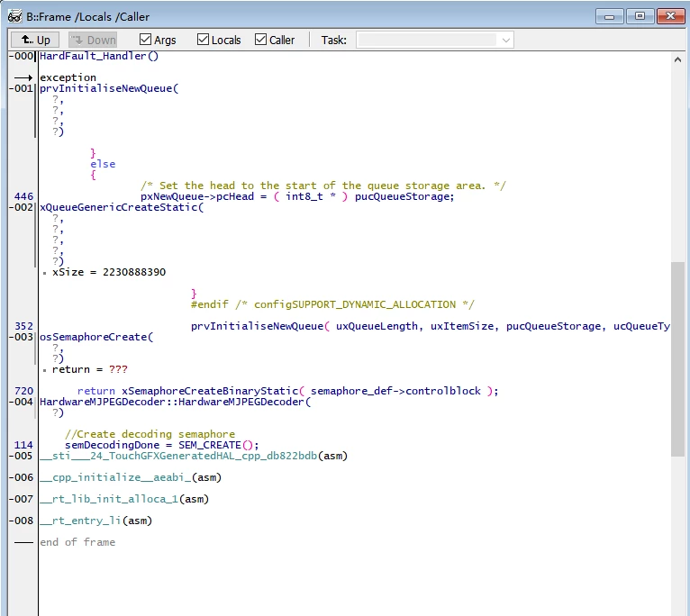Click inside the Task combo field
Viewport: 690px width, 616px height.
427,40
